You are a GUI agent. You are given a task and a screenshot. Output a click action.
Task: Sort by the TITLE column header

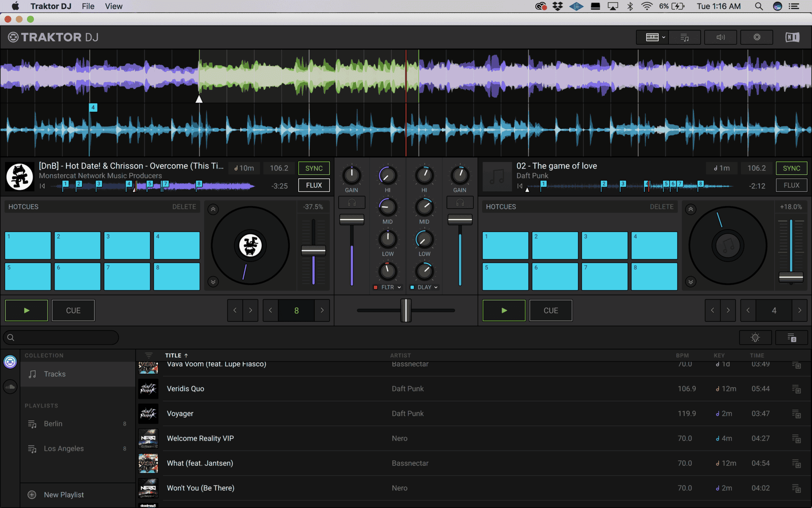tap(176, 356)
